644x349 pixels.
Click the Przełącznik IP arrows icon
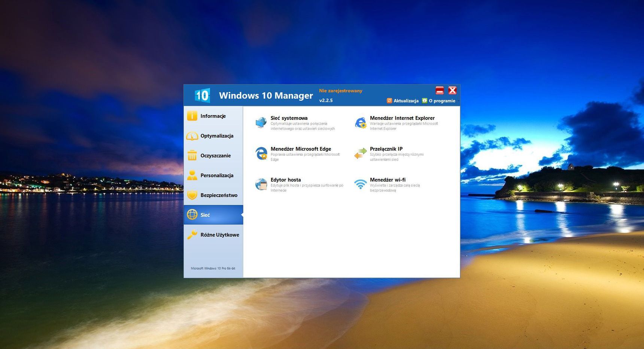coord(361,154)
